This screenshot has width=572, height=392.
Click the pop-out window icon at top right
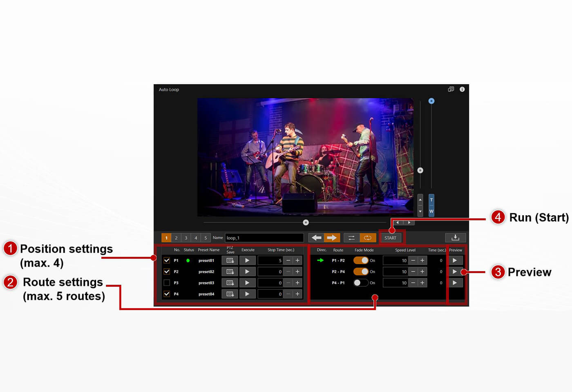[x=451, y=89]
